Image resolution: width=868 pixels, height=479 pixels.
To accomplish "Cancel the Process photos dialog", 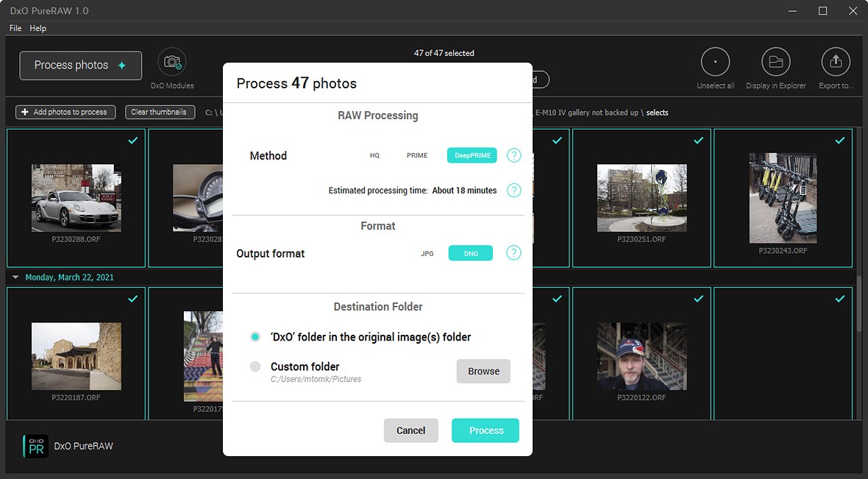I will [410, 430].
